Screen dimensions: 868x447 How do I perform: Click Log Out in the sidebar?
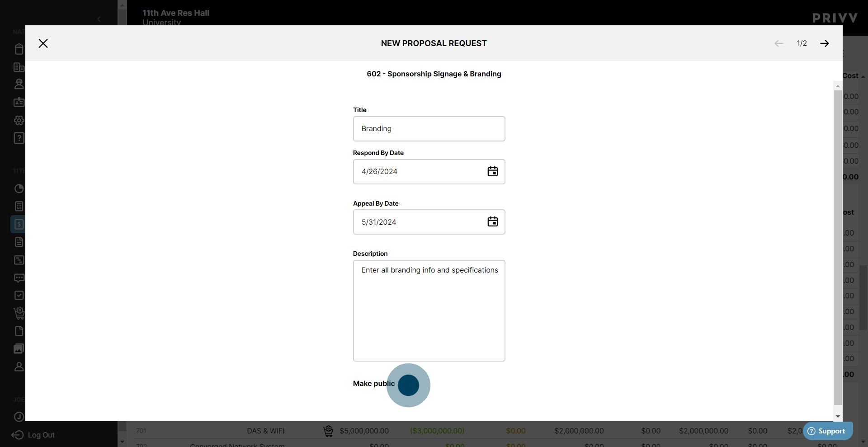click(x=41, y=435)
